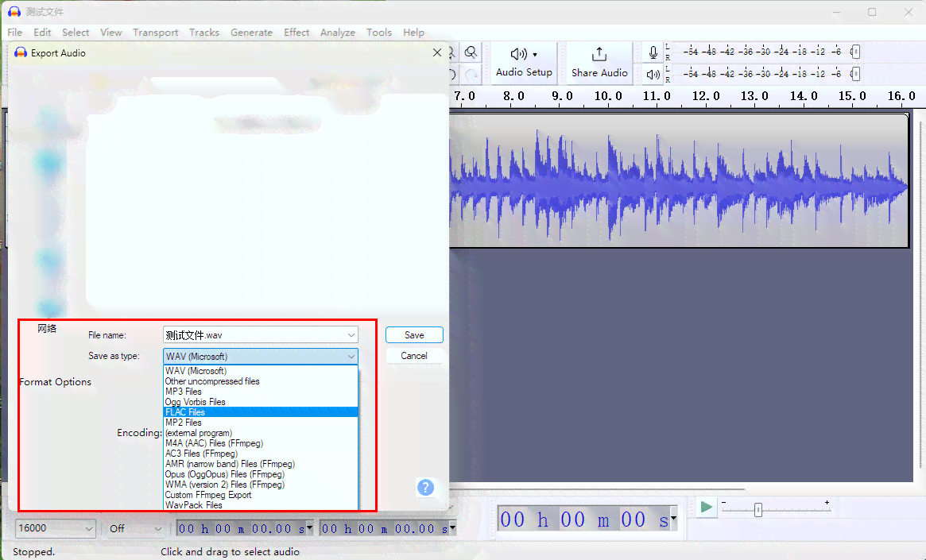Click the selection end time field
This screenshot has width=926, height=560.
coord(388,529)
